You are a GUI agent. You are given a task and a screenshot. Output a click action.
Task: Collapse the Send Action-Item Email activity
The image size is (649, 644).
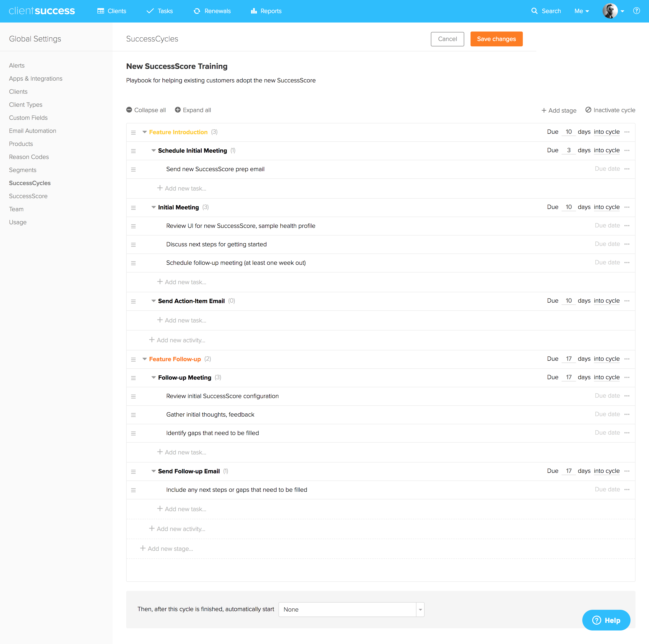(153, 301)
